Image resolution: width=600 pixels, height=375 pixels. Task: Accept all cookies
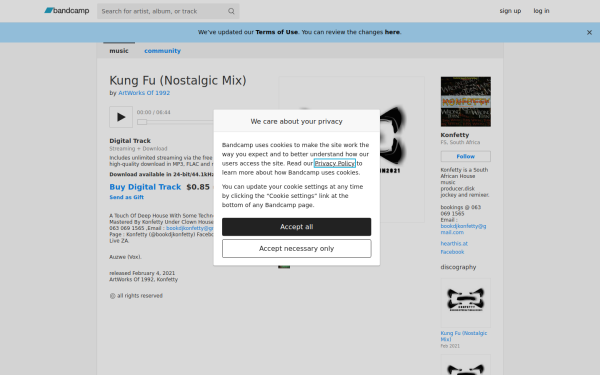point(296,227)
